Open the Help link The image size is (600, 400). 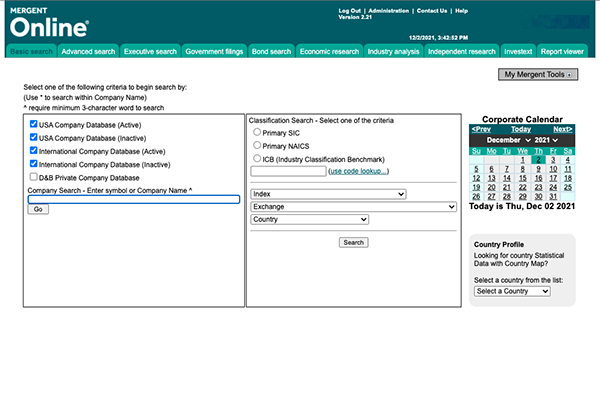click(x=461, y=11)
